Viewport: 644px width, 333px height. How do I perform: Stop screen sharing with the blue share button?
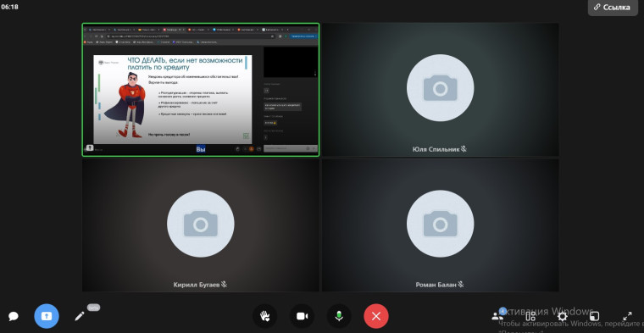47,316
